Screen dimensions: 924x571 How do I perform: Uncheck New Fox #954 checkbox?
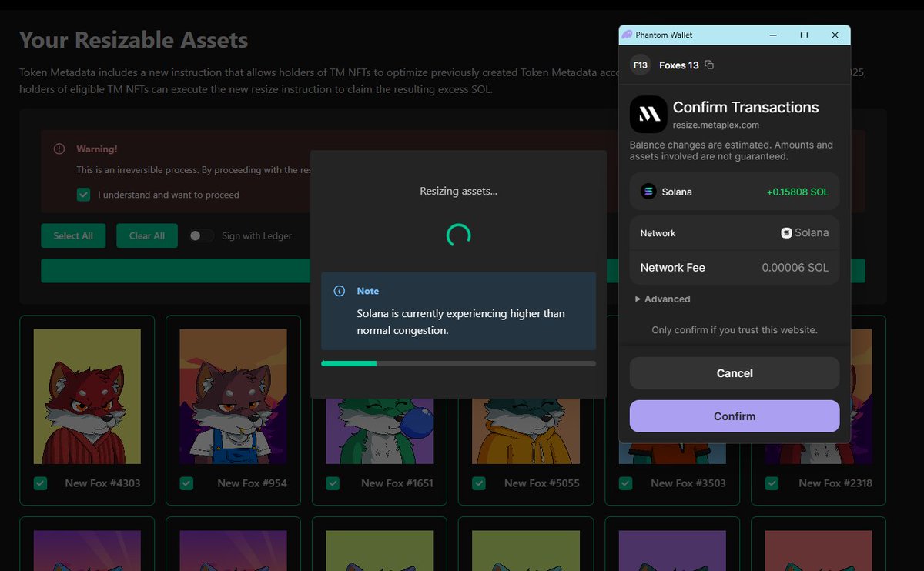coord(186,483)
